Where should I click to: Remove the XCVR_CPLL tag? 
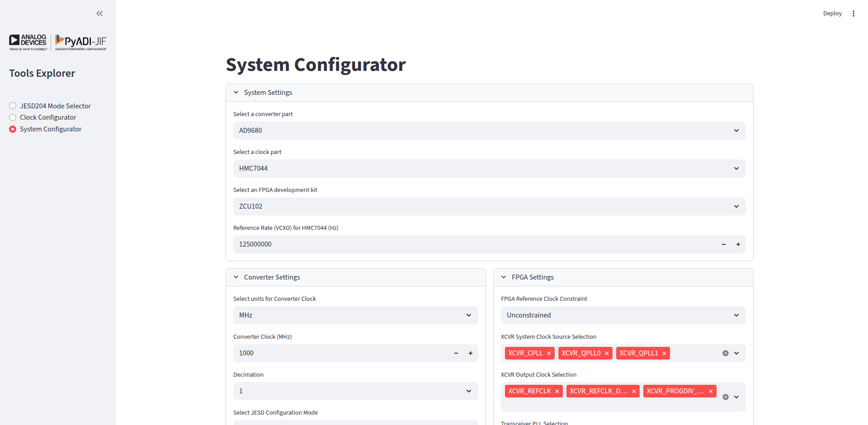coord(549,353)
